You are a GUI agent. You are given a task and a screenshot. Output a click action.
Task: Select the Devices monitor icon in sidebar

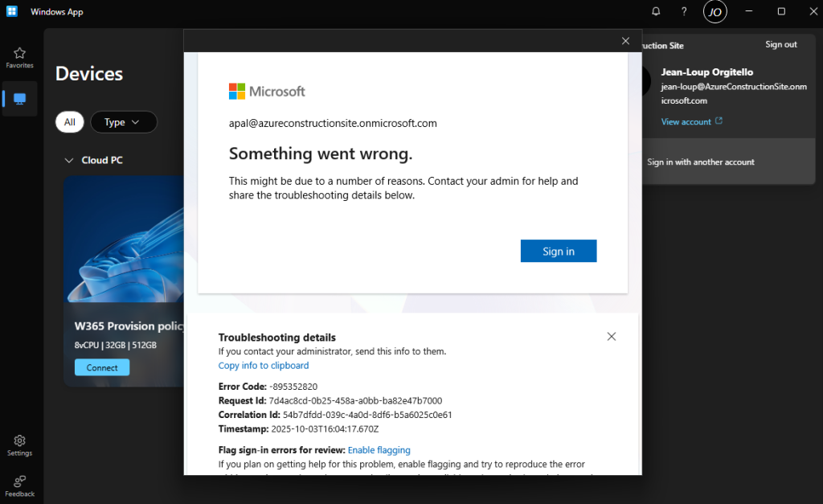coord(20,99)
